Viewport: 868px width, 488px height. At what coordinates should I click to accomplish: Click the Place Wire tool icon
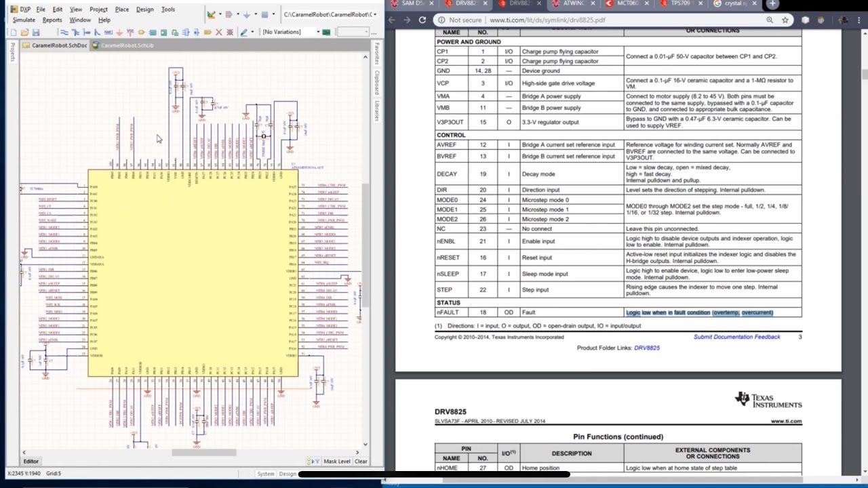[x=64, y=32]
